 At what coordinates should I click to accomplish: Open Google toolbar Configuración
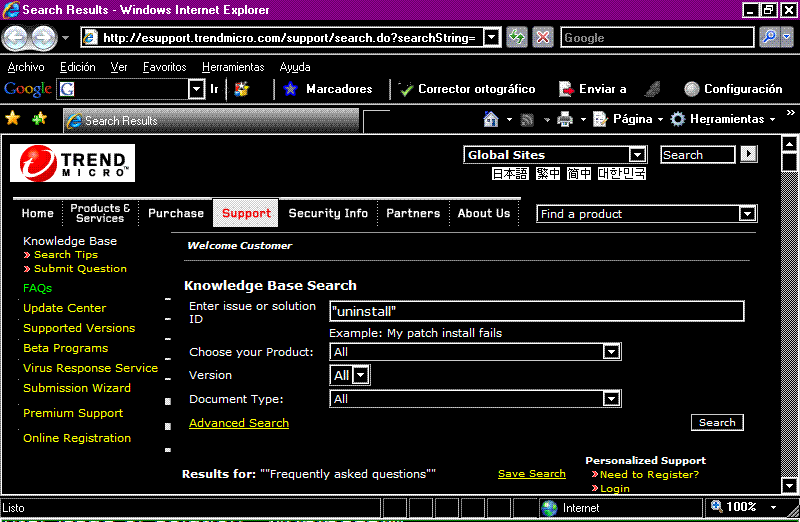733,89
